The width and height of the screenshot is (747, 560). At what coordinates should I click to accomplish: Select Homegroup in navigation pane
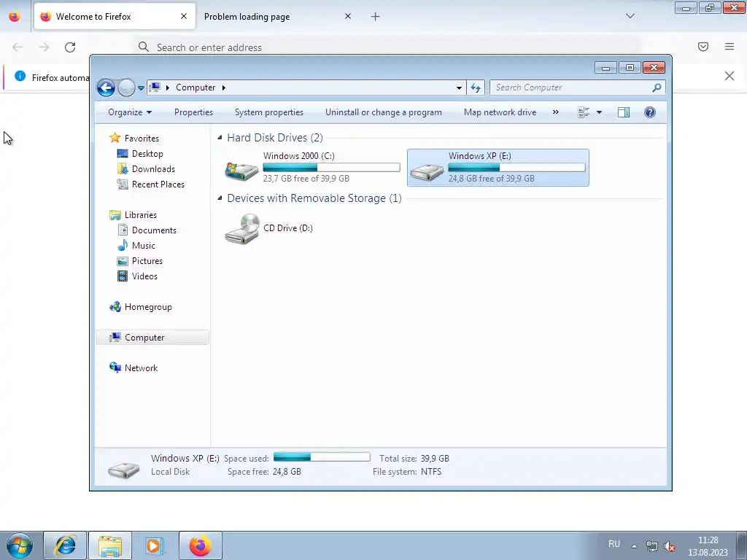(147, 307)
